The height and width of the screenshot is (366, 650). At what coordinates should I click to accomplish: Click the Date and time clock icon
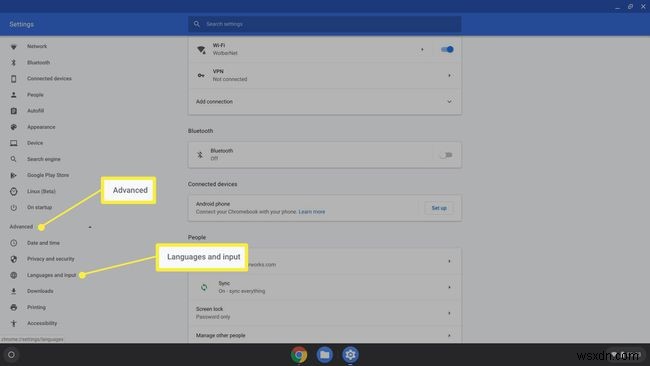point(14,243)
